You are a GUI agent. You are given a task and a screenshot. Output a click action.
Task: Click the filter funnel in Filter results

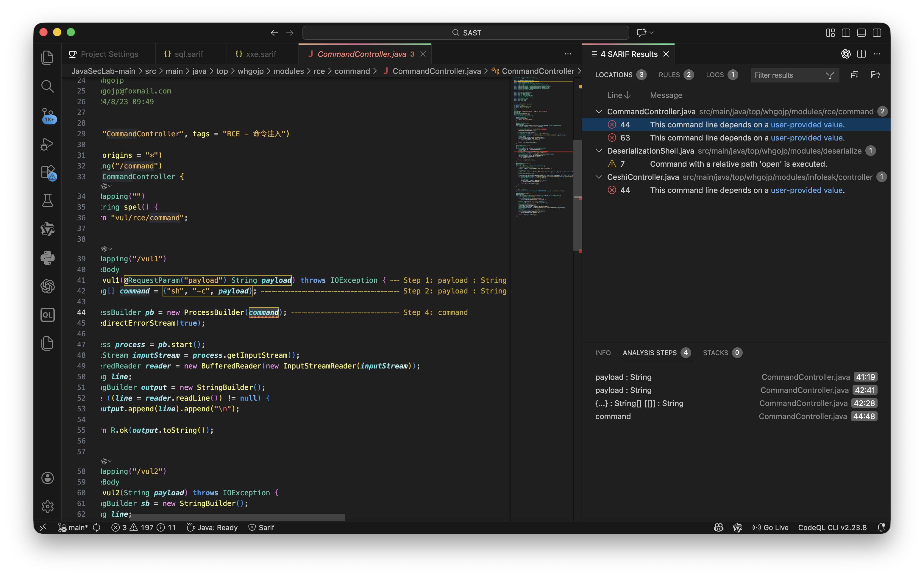830,75
